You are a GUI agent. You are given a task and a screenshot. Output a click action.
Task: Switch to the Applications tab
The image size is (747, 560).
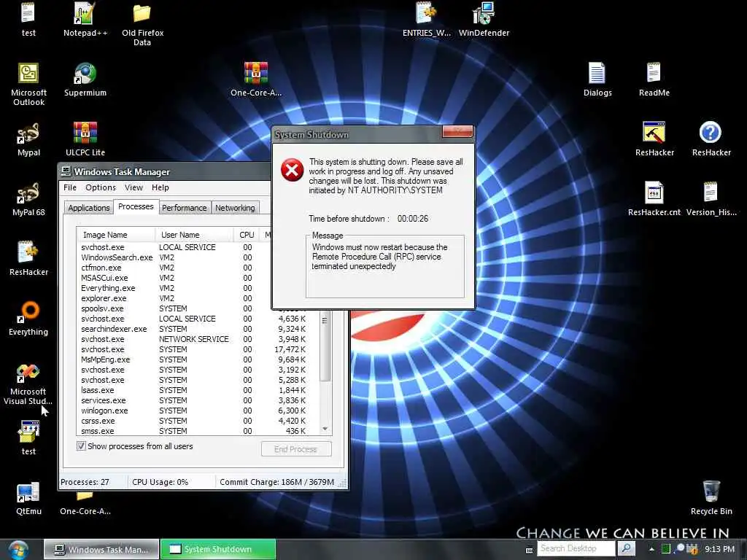pyautogui.click(x=88, y=208)
